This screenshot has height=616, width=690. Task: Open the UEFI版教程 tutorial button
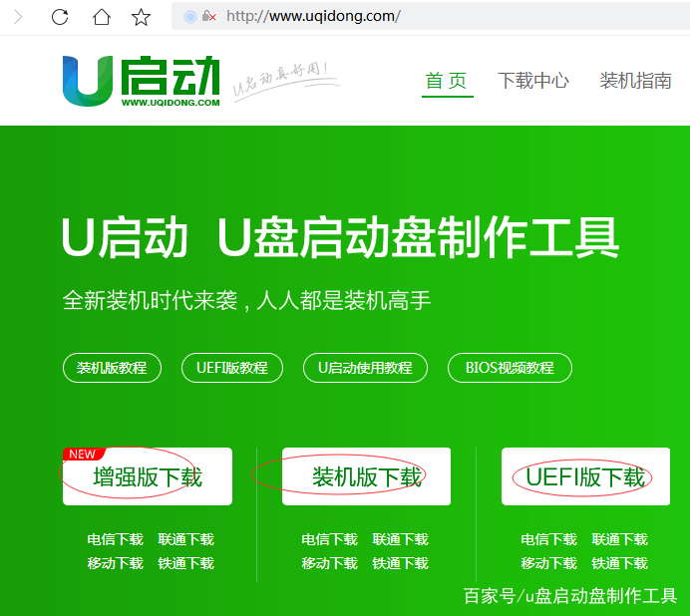[232, 368]
